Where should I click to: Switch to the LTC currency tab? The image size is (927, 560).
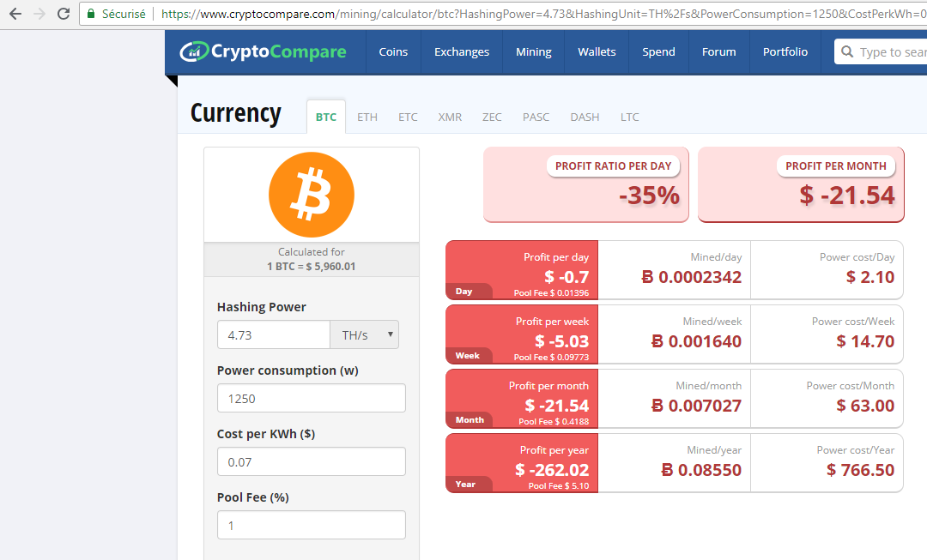point(630,117)
